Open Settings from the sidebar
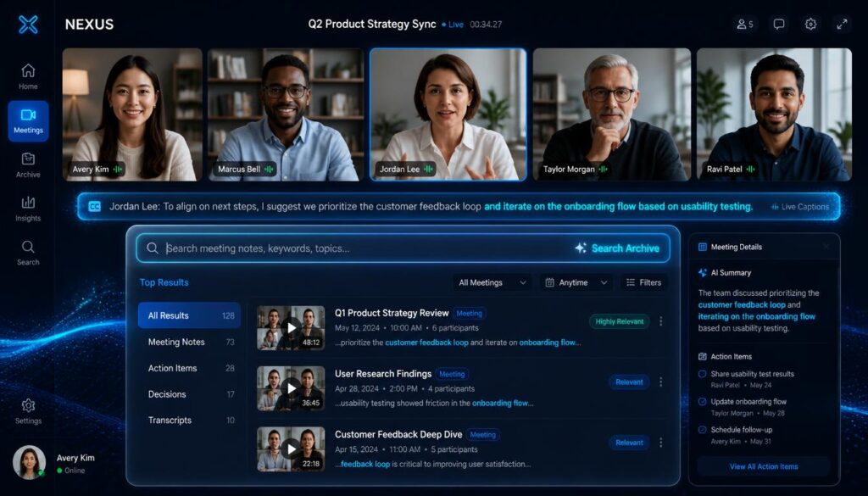This screenshot has height=496, width=868. 28,411
